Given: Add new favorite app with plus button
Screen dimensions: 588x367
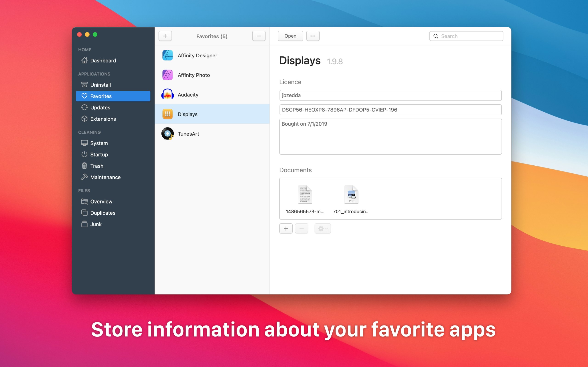Looking at the screenshot, I should tap(166, 36).
